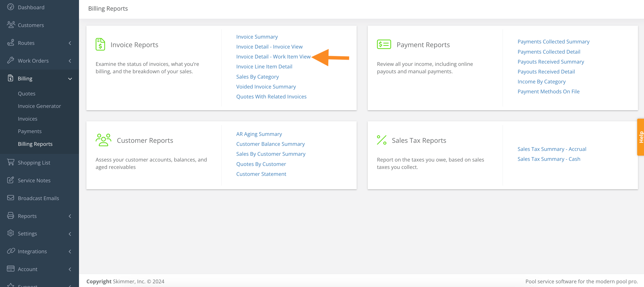The height and width of the screenshot is (287, 644).
Task: Open Invoice Detail - Work Item View
Action: pyautogui.click(x=273, y=57)
